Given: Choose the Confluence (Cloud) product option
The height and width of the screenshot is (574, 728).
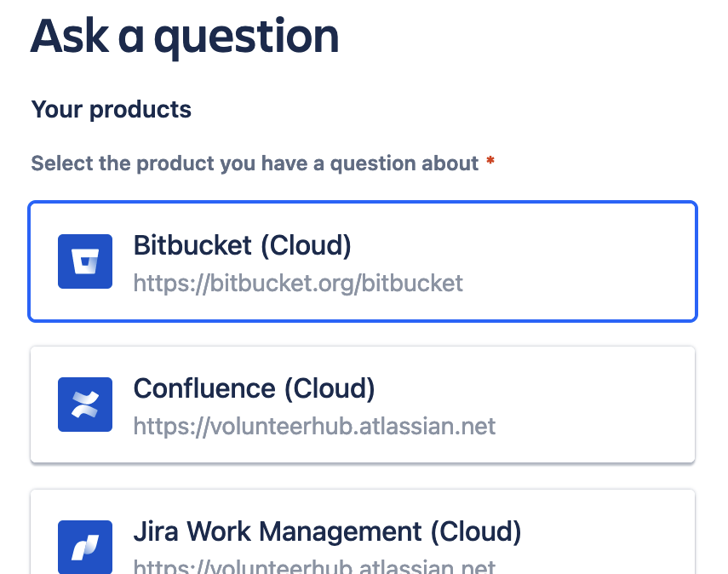Looking at the screenshot, I should pos(363,405).
